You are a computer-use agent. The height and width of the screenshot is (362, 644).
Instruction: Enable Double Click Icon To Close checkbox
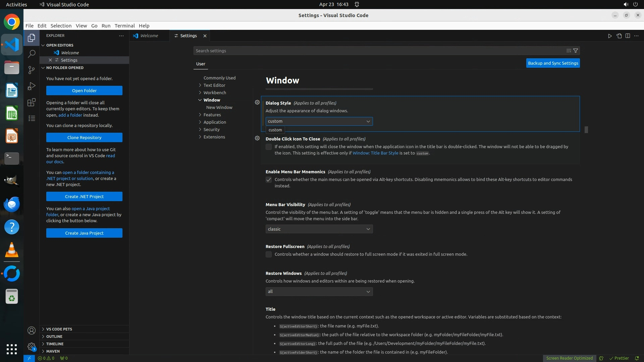(269, 147)
